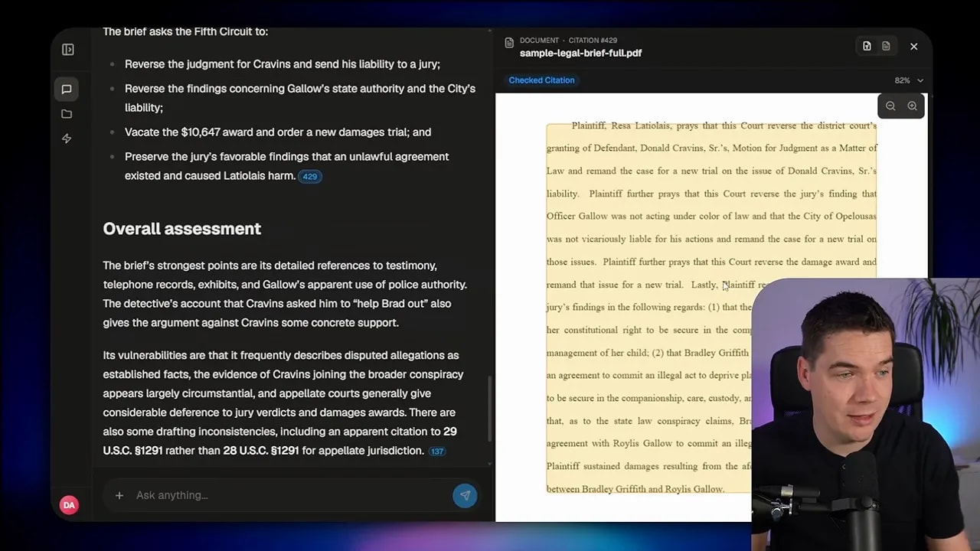The height and width of the screenshot is (551, 980).
Task: Zoom in on the PDF
Action: point(912,106)
